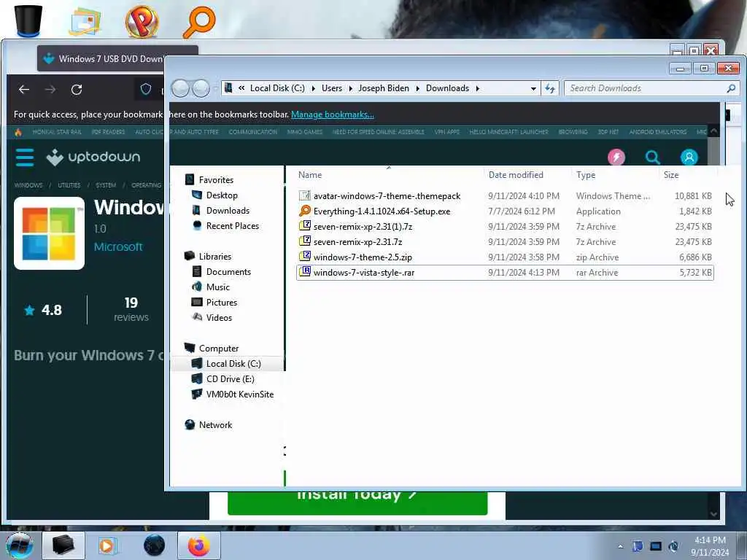Show hidden tray icons arrow

[620, 546]
